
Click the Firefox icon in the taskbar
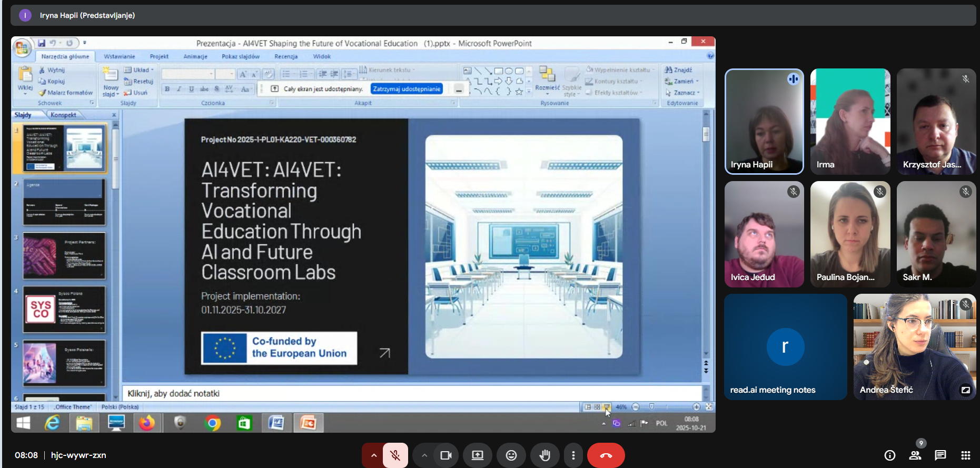coord(147,423)
